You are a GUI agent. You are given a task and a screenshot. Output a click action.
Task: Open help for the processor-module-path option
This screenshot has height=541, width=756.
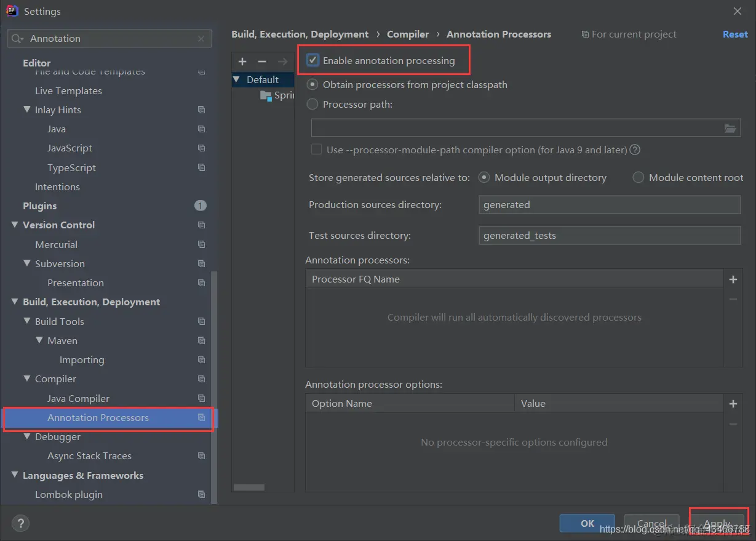click(x=635, y=150)
